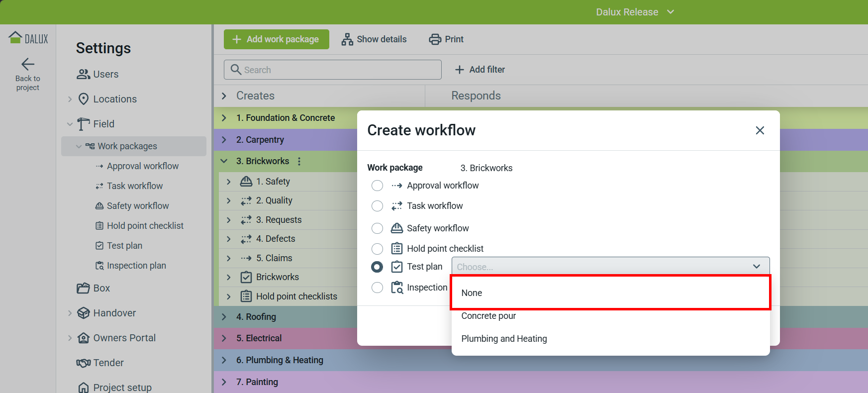The image size is (868, 393).
Task: Click the Print printer icon
Action: pyautogui.click(x=435, y=39)
